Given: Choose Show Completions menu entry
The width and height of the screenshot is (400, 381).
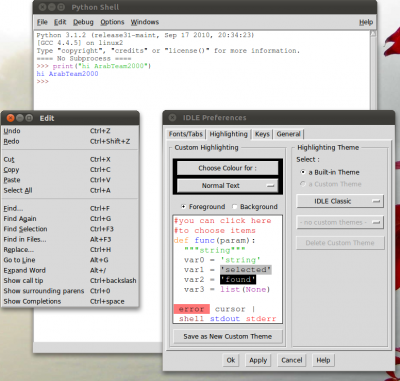Looking at the screenshot, I should 70,301.
